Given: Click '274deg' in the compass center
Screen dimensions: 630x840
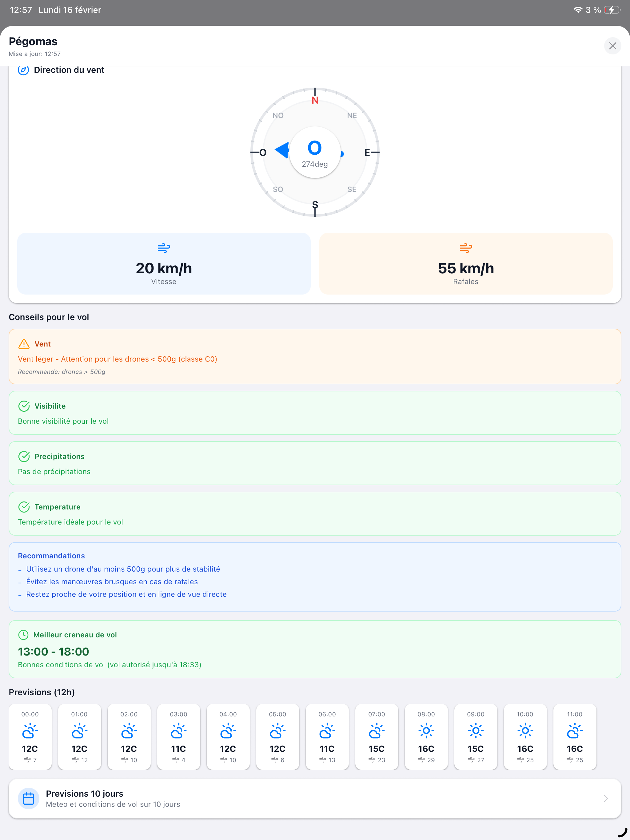Looking at the screenshot, I should pyautogui.click(x=315, y=164).
